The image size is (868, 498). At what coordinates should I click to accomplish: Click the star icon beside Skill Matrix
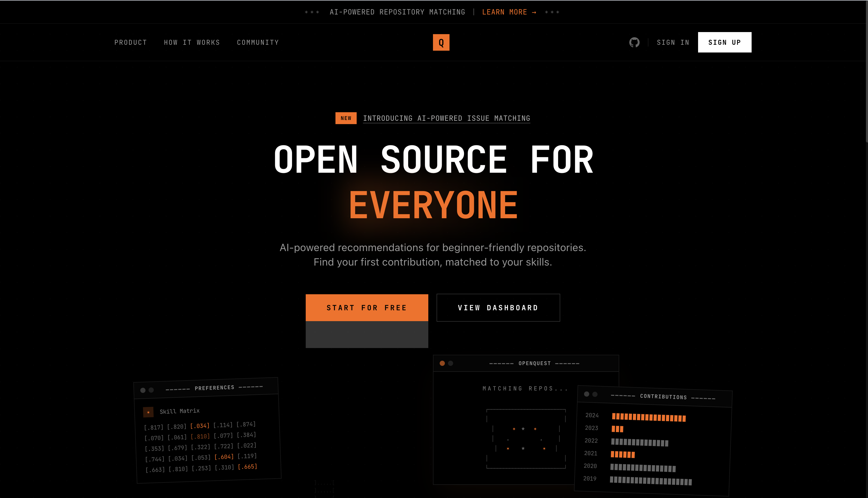[148, 412]
